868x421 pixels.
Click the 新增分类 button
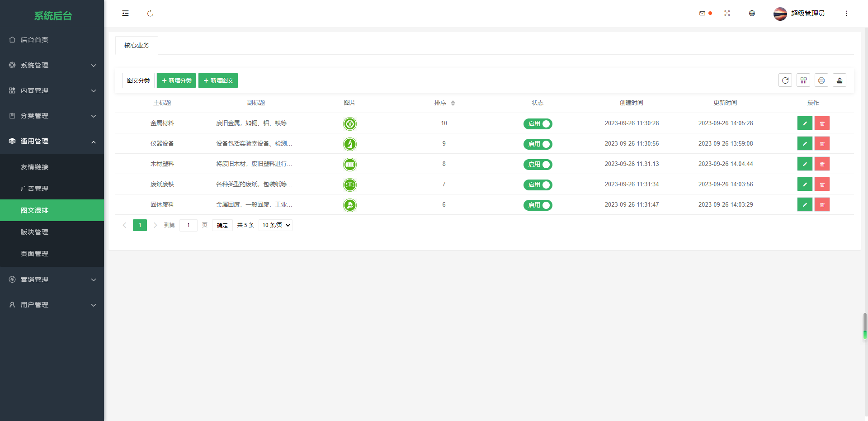[x=176, y=80]
